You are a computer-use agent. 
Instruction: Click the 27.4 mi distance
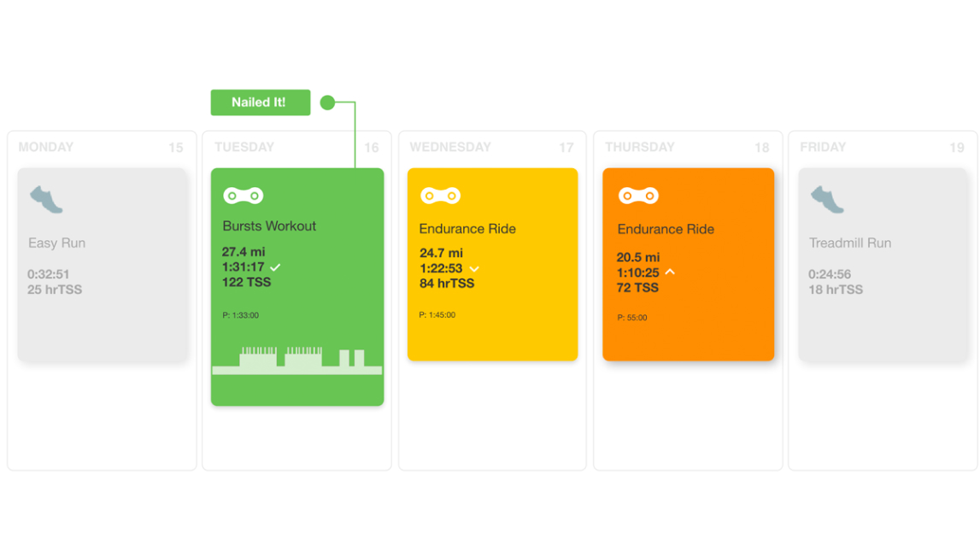tap(244, 252)
